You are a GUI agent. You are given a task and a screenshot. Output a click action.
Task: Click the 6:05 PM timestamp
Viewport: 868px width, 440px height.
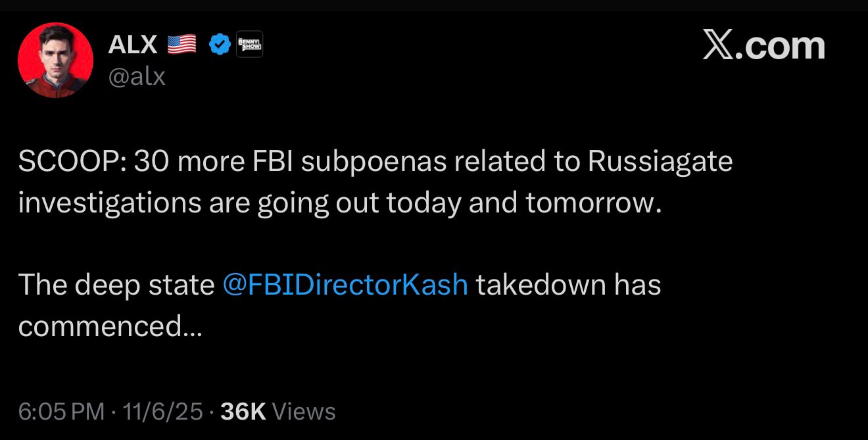[x=61, y=412]
